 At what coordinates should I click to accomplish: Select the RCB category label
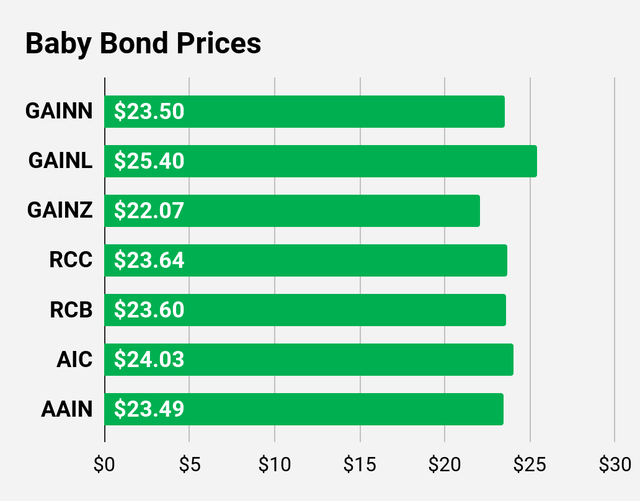73,310
